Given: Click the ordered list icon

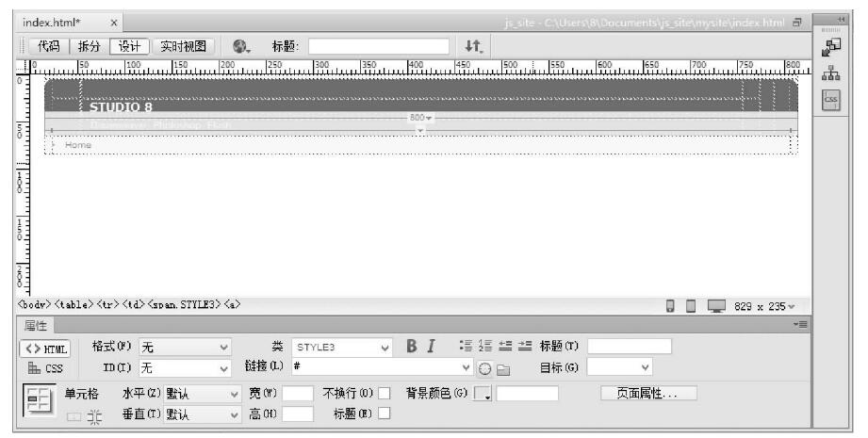Looking at the screenshot, I should tap(483, 346).
